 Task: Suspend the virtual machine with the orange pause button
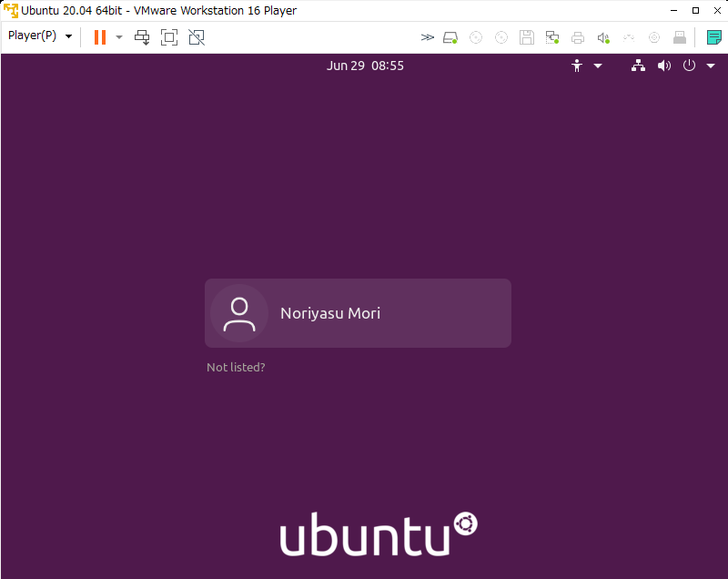(100, 37)
